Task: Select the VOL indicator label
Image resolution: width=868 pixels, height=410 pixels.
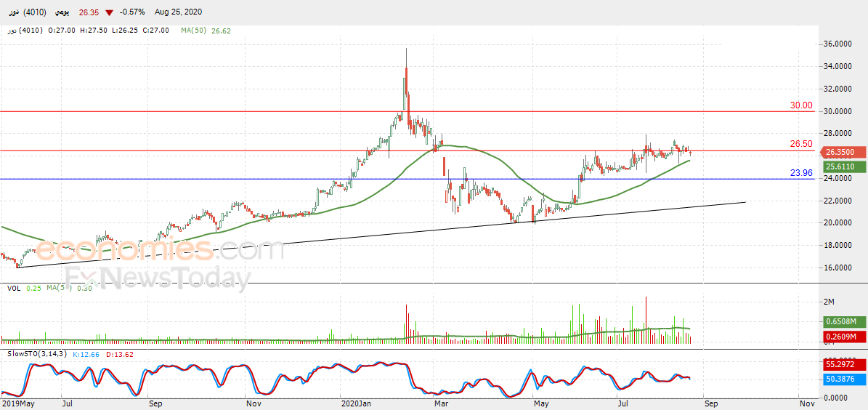Action: coord(12,288)
